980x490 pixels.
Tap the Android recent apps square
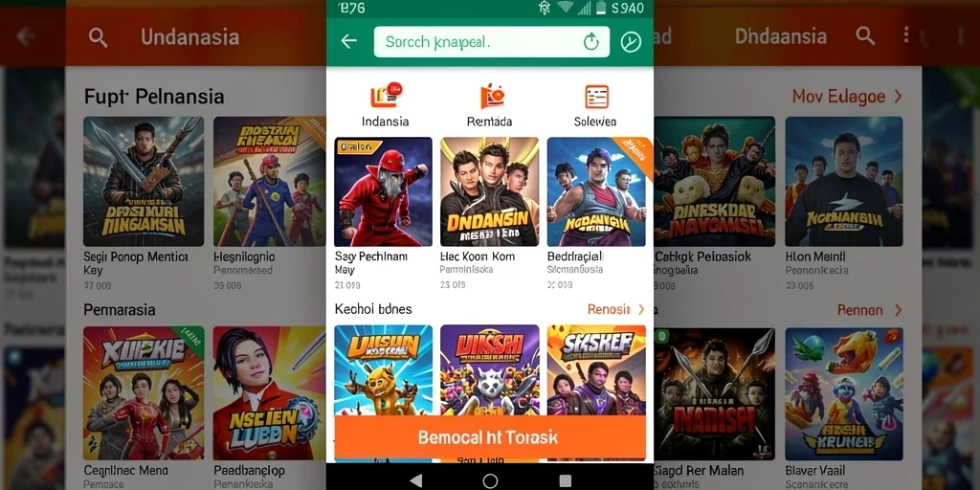pos(565,480)
